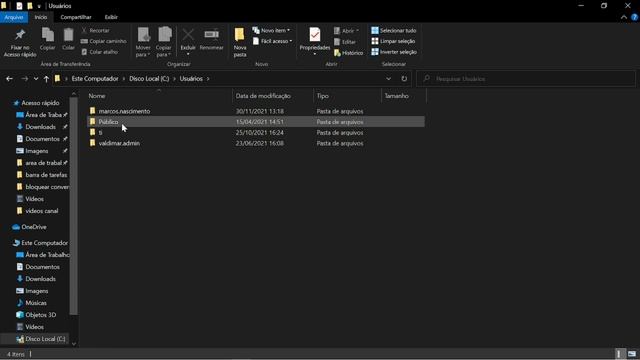Viewport: 640px width, 360px height.
Task: Open the Novo item dropdown
Action: point(271,31)
